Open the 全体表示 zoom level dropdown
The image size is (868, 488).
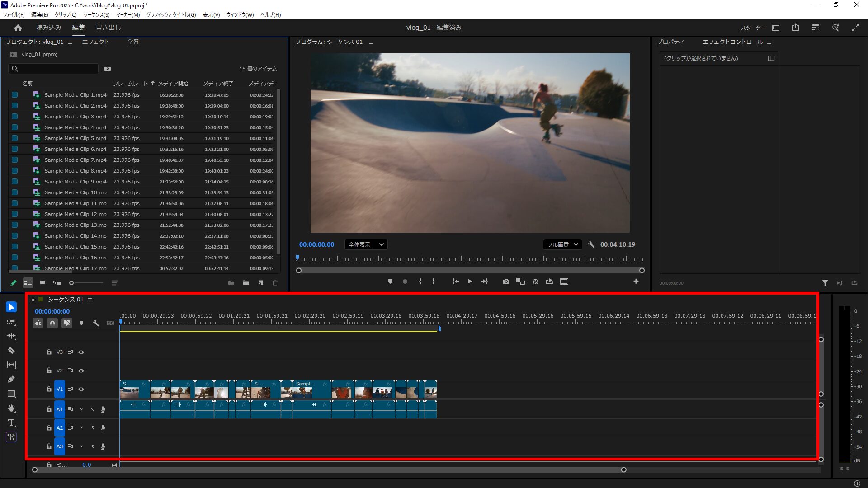[366, 244]
